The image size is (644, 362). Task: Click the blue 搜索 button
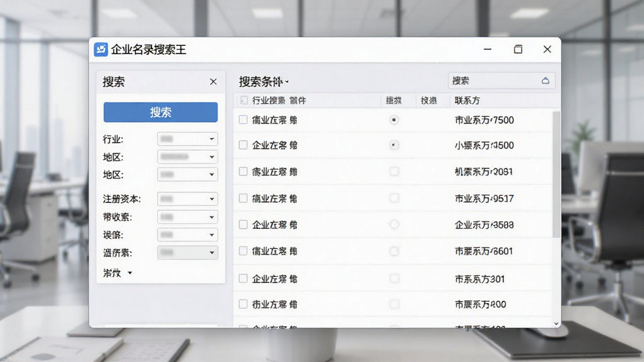pos(160,112)
